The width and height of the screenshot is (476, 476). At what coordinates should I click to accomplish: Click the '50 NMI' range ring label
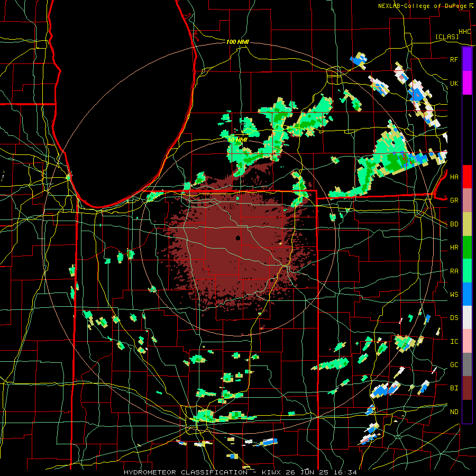point(237,140)
